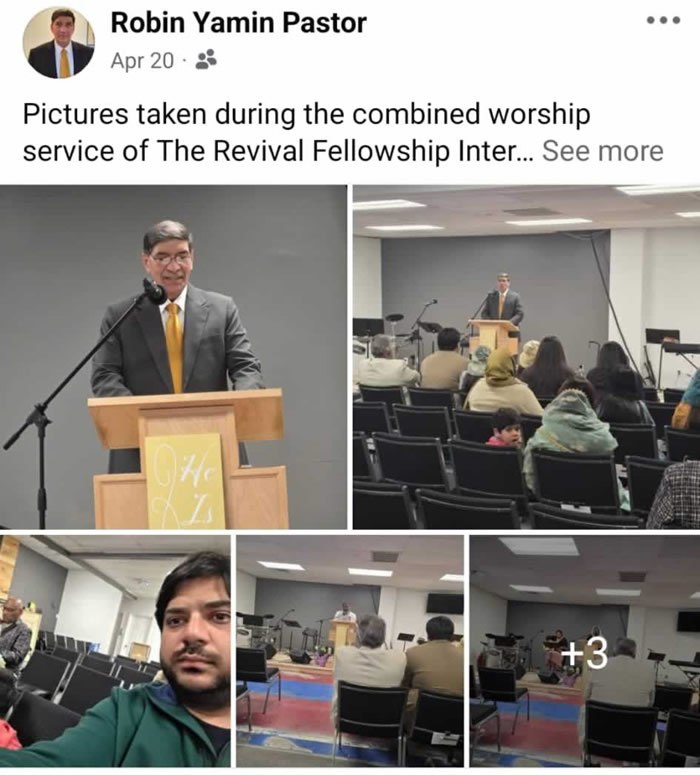Open the three-dot post options menu
This screenshot has height=775, width=700.
(663, 20)
